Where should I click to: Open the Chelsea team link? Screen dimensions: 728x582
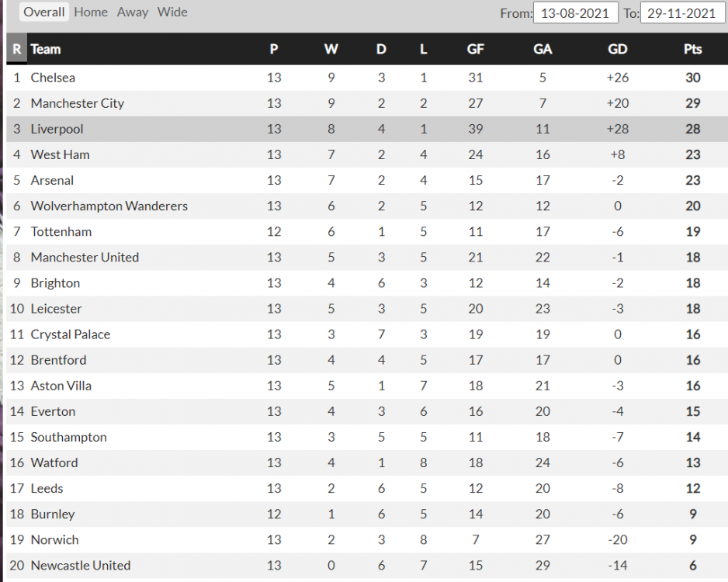(53, 78)
